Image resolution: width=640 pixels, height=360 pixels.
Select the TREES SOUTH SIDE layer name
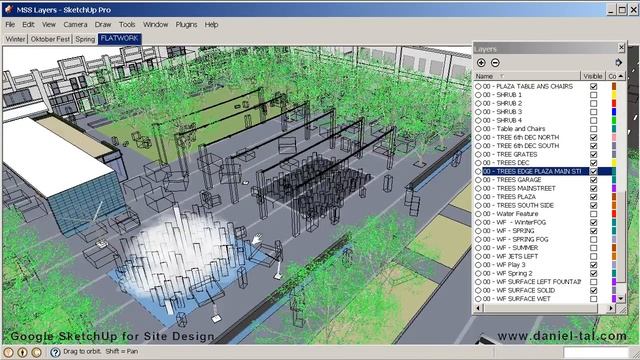(518, 205)
